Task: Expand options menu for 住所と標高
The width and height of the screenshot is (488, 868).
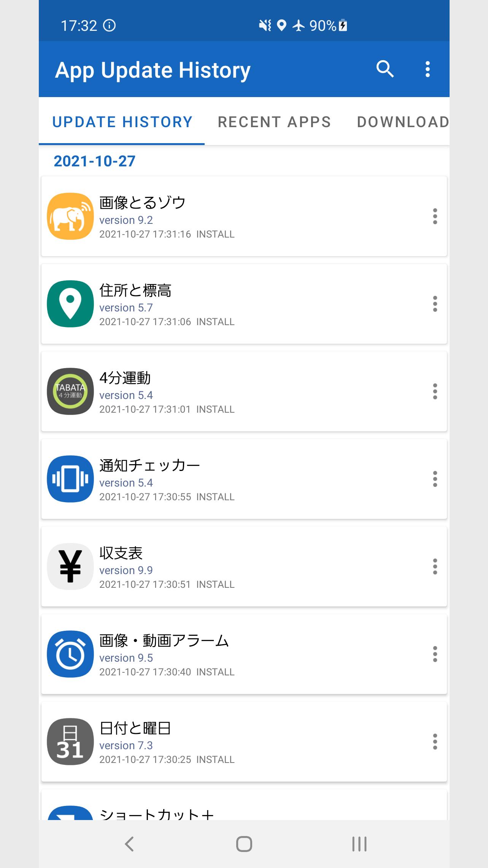Action: pyautogui.click(x=435, y=304)
